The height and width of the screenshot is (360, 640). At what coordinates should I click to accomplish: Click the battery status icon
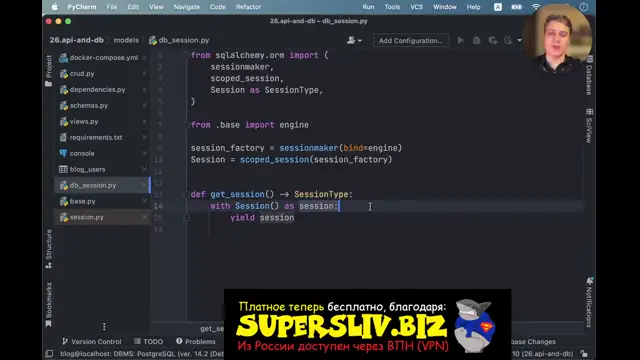pos(516,7)
